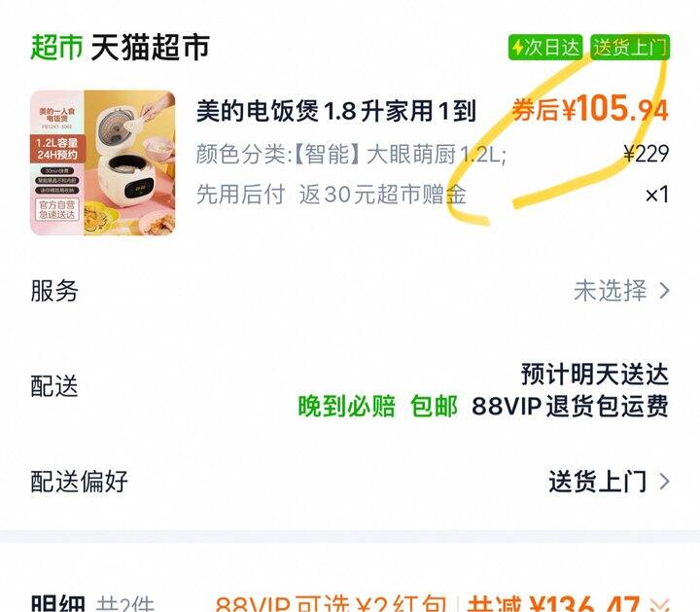Open the 天猫超市 store name
Image resolution: width=700 pixels, height=612 pixels.
pyautogui.click(x=151, y=47)
